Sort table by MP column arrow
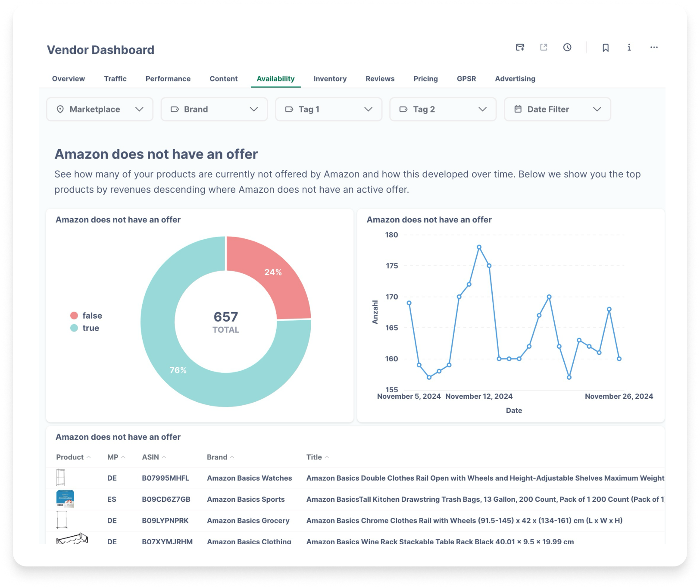The height and width of the screenshot is (588, 700). click(123, 457)
